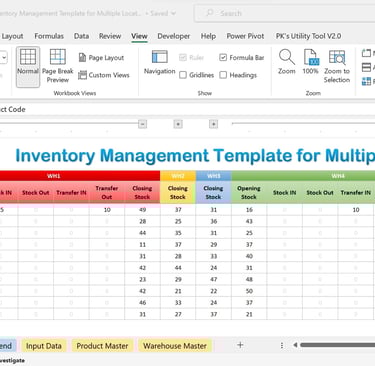Open the Developer ribbon tab
The image size is (375, 366).
[174, 36]
